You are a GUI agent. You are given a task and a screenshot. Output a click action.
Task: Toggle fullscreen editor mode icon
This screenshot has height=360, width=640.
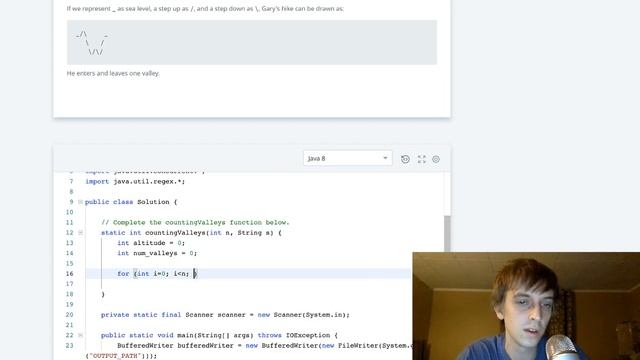[422, 159]
